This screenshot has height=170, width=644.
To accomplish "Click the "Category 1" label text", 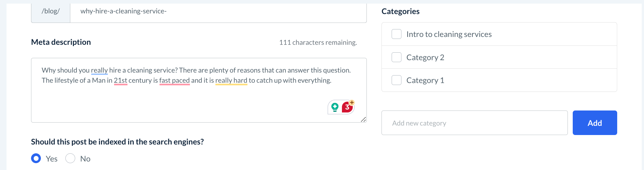I will coord(425,80).
